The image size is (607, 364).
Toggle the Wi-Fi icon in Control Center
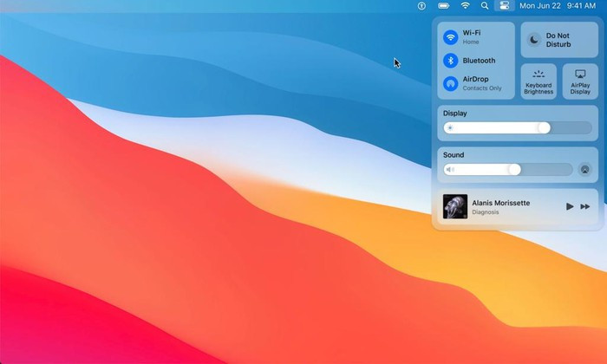point(450,37)
